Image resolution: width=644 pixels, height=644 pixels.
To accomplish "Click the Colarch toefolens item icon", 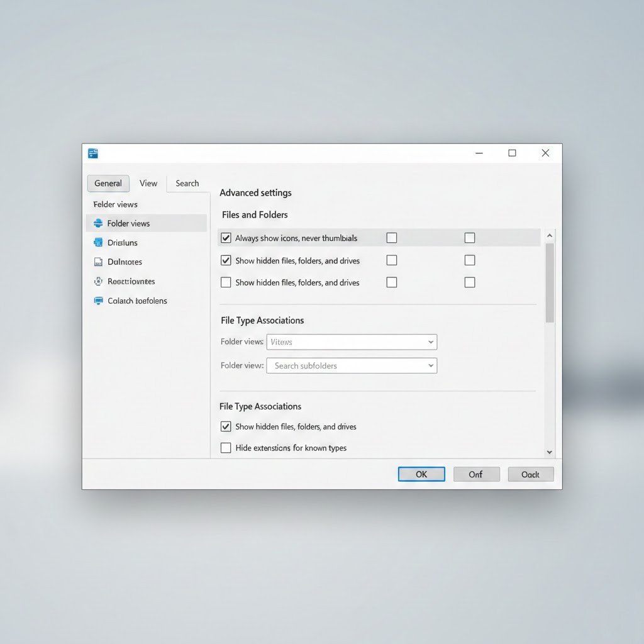I will [x=97, y=301].
